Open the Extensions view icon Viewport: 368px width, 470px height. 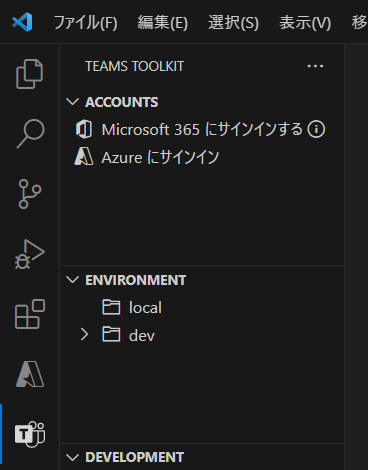click(x=30, y=314)
